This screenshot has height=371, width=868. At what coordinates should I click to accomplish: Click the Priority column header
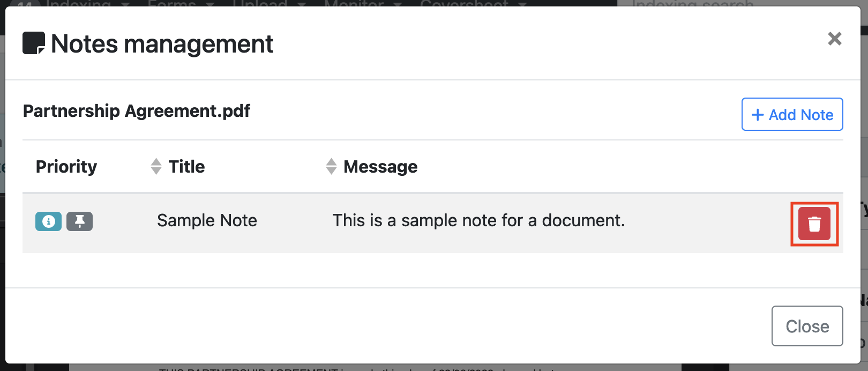coord(66,167)
